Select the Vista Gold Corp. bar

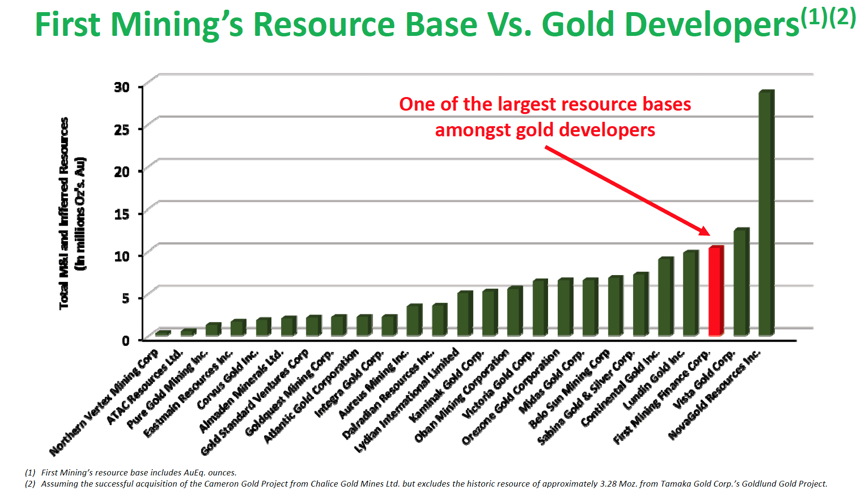pos(741,282)
